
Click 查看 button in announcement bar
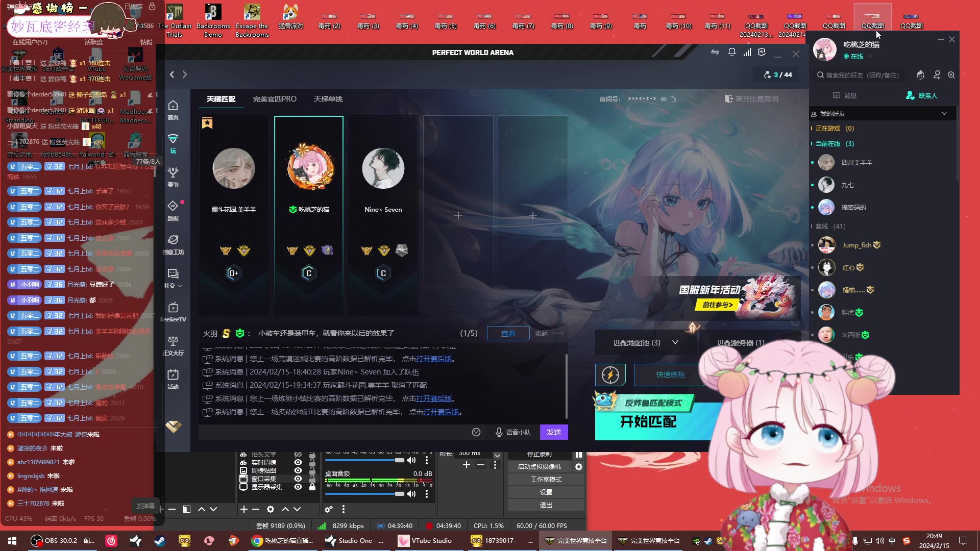pyautogui.click(x=508, y=333)
